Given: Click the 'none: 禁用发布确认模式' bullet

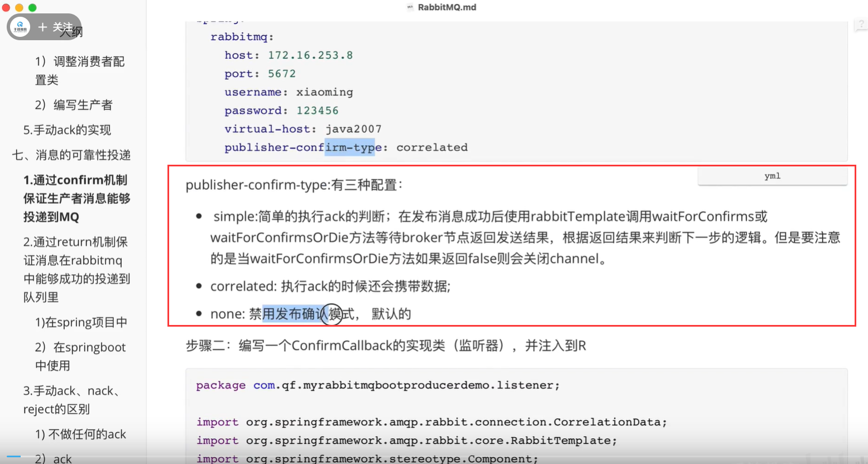Looking at the screenshot, I should click(282, 314).
